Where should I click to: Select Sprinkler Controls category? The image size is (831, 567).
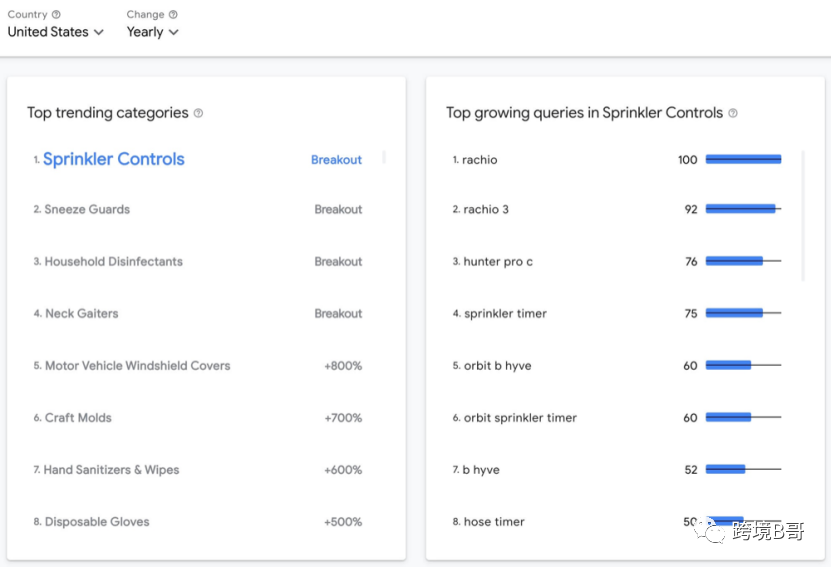click(x=114, y=159)
